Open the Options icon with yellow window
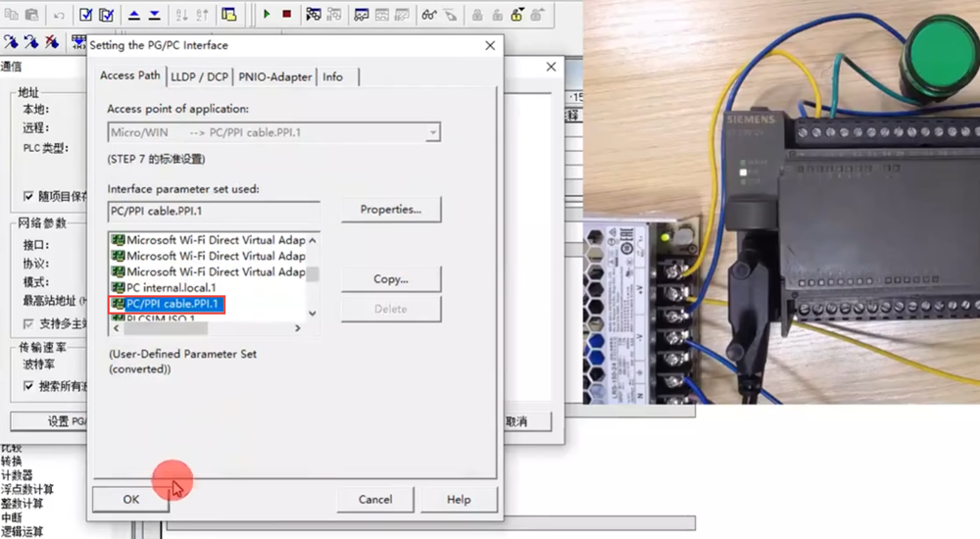Image resolution: width=980 pixels, height=539 pixels. [229, 15]
